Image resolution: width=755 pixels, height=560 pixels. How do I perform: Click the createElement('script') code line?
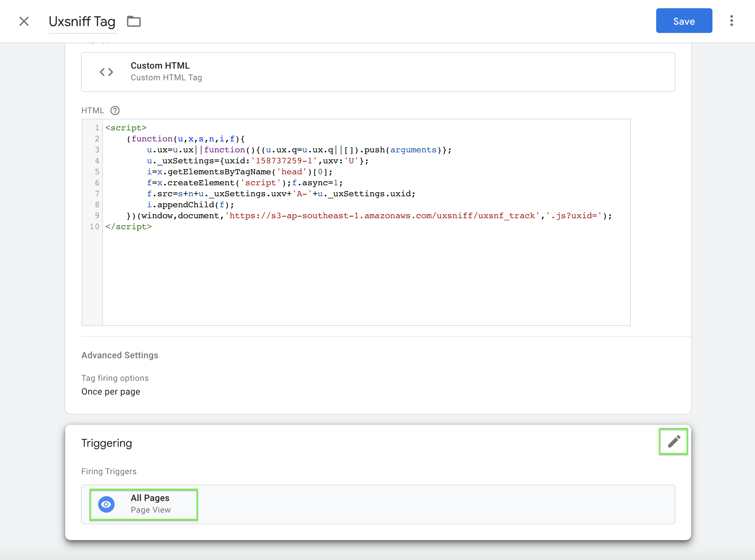[245, 183]
